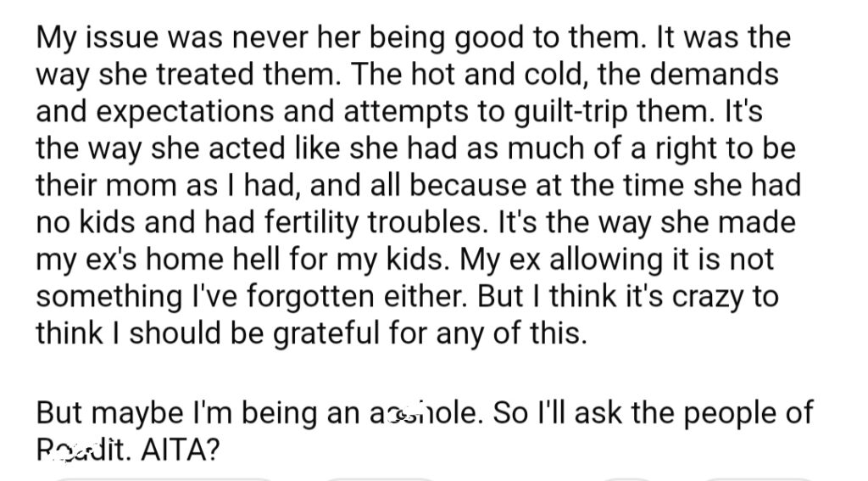Tap the second pill button along the bottom edge
This screenshot has height=481, width=868.
pyautogui.click(x=380, y=478)
